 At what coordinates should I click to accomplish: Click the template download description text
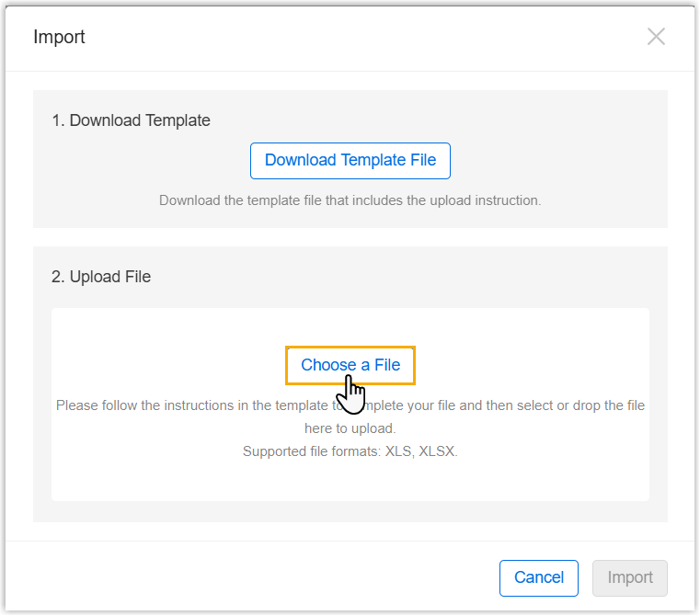tap(350, 200)
